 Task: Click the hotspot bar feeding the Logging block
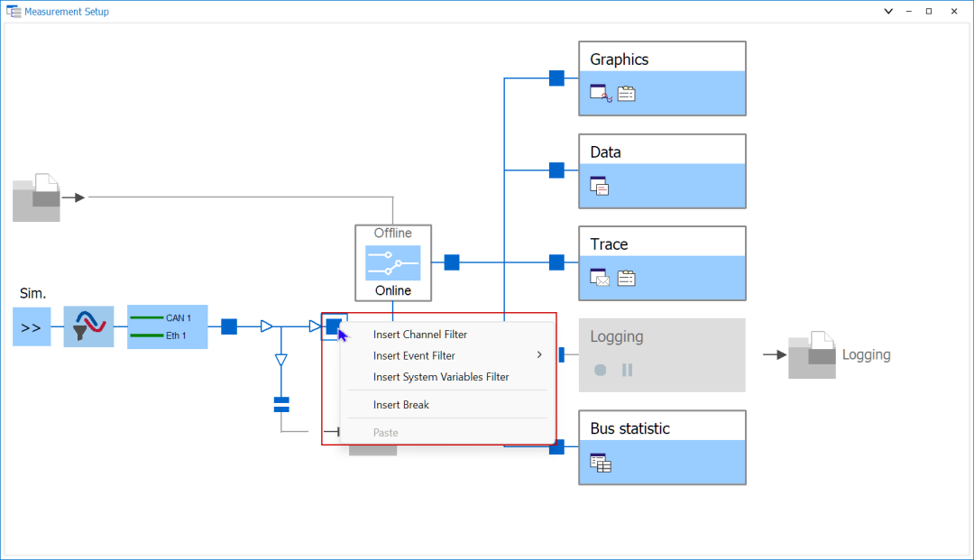coord(562,354)
